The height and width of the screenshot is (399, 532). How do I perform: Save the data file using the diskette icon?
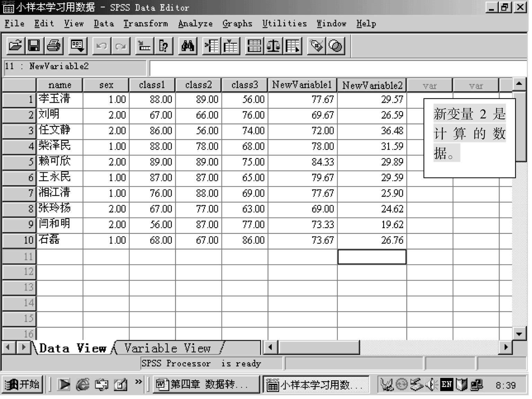point(34,46)
